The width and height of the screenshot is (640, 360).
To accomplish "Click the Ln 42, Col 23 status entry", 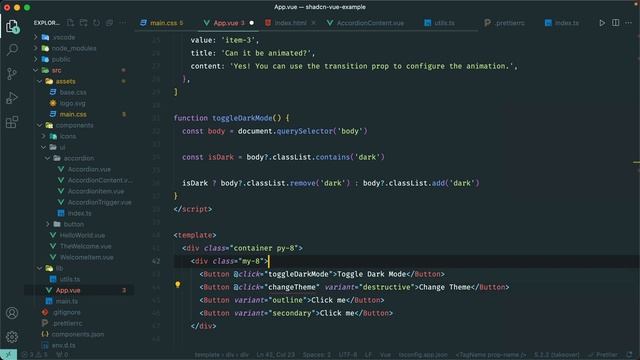I will click(276, 355).
